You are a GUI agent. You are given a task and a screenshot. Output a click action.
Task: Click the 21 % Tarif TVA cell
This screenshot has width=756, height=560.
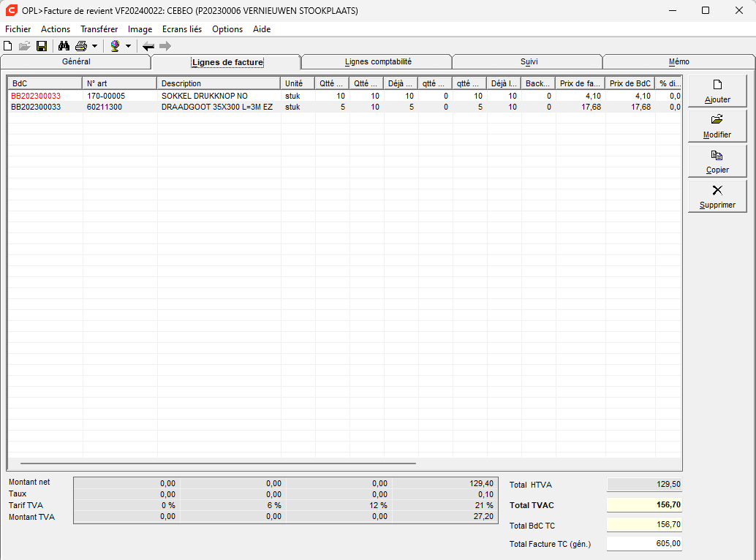click(x=484, y=506)
